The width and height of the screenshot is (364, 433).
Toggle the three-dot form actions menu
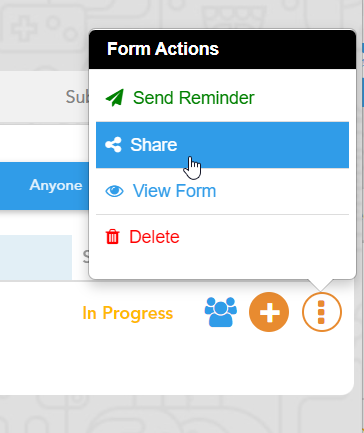pos(322,312)
